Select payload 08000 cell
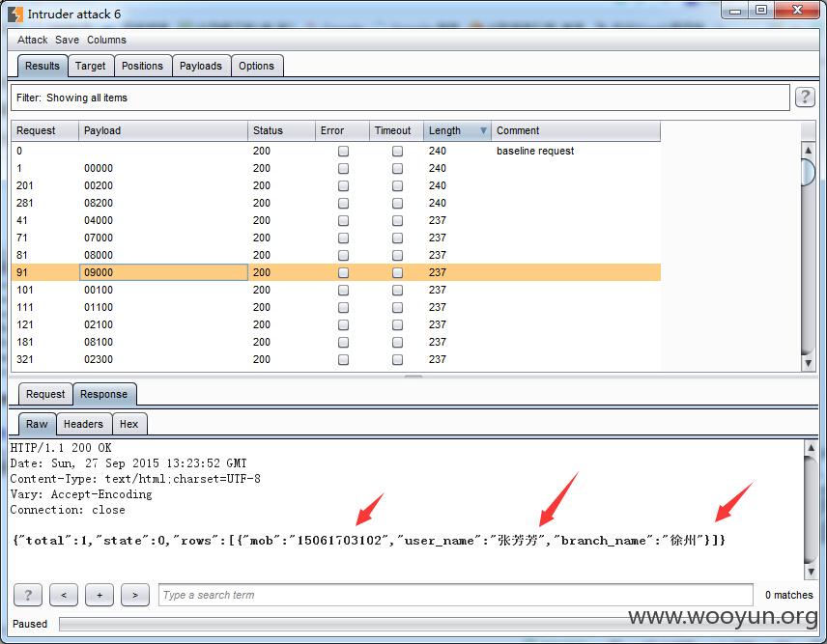 pos(163,255)
